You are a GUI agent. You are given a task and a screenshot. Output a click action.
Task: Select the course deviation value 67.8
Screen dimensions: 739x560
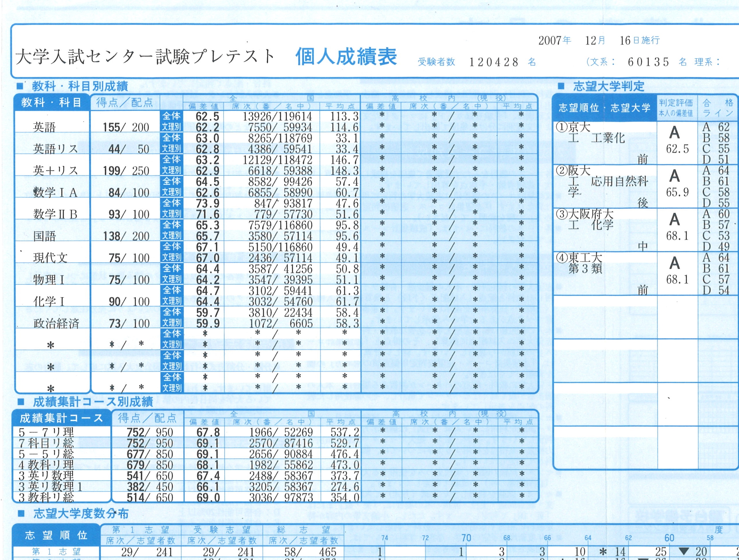208,432
